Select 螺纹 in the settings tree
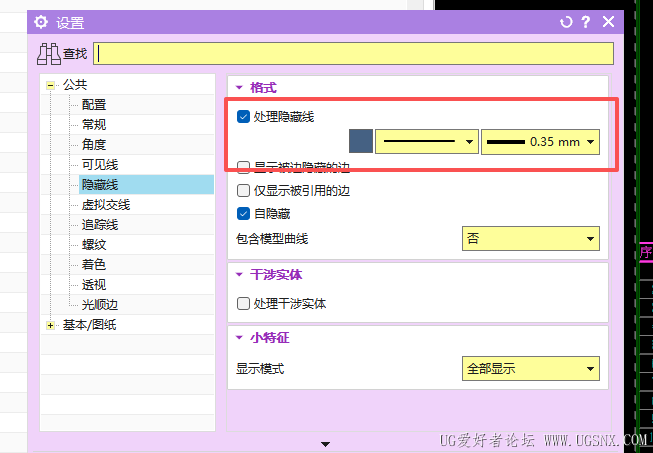Image resolution: width=653 pixels, height=453 pixels. coord(94,244)
